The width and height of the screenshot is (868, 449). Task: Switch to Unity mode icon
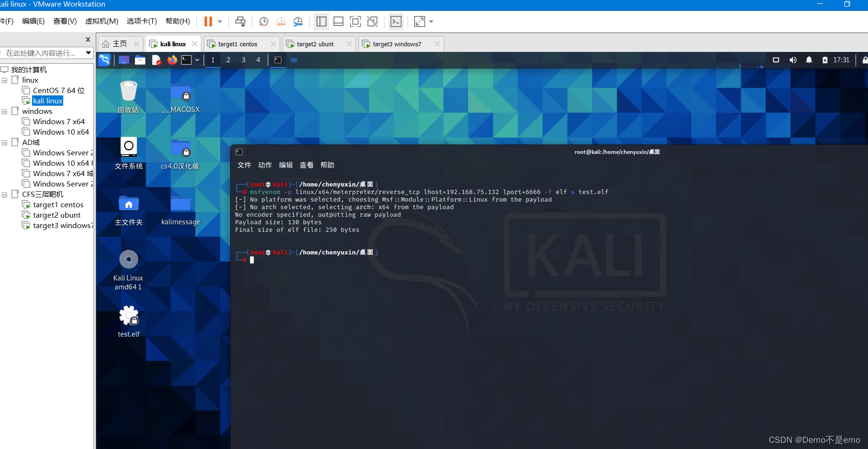pos(372,21)
